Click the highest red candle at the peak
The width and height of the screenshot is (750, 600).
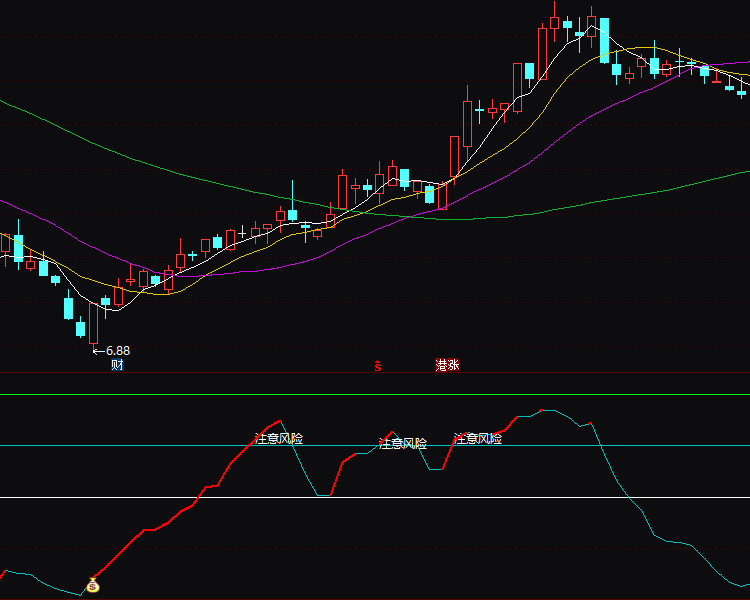(555, 24)
